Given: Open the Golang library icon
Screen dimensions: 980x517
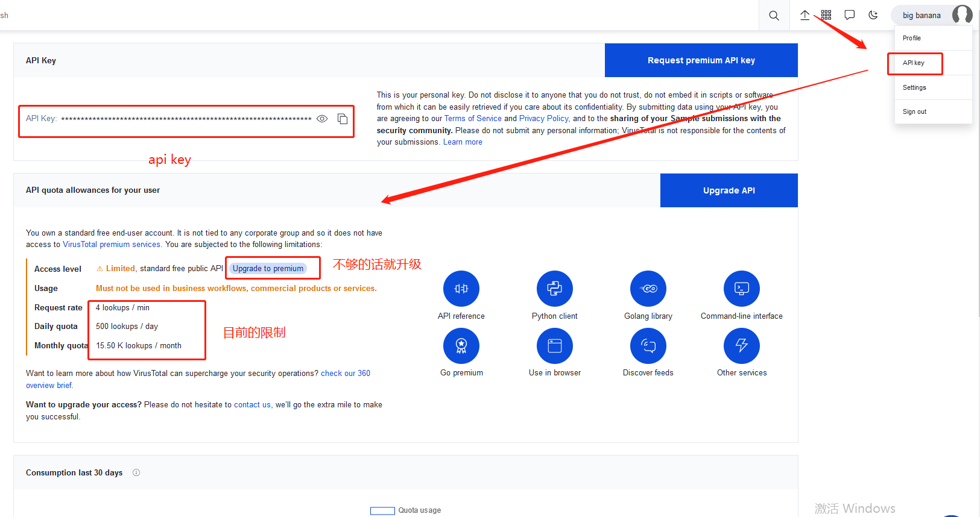Looking at the screenshot, I should tap(648, 289).
